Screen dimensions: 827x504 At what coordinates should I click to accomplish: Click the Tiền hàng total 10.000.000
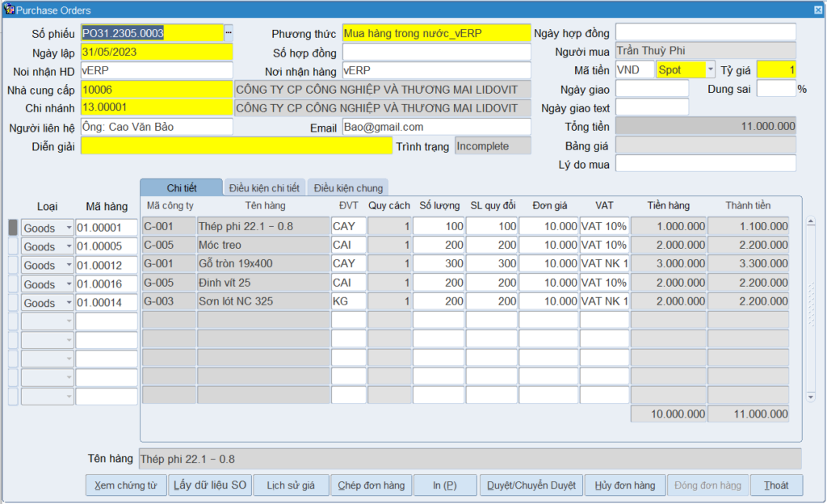pos(668,414)
